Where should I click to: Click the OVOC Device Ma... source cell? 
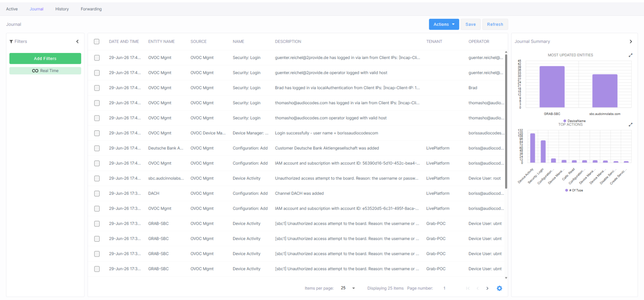208,133
